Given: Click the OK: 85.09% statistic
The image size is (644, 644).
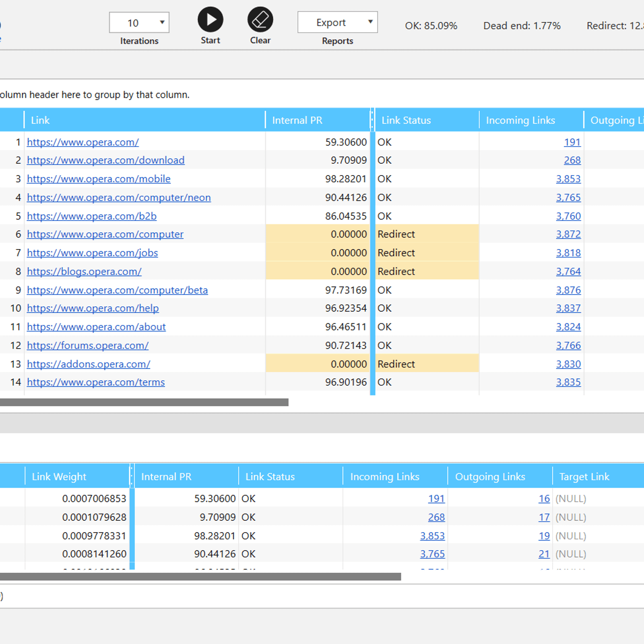Looking at the screenshot, I should point(431,26).
